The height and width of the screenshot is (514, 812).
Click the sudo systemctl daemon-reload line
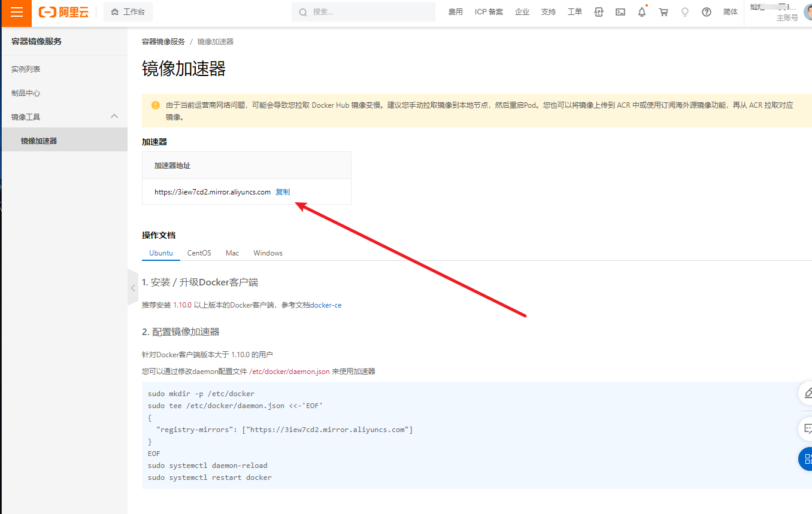coord(208,466)
